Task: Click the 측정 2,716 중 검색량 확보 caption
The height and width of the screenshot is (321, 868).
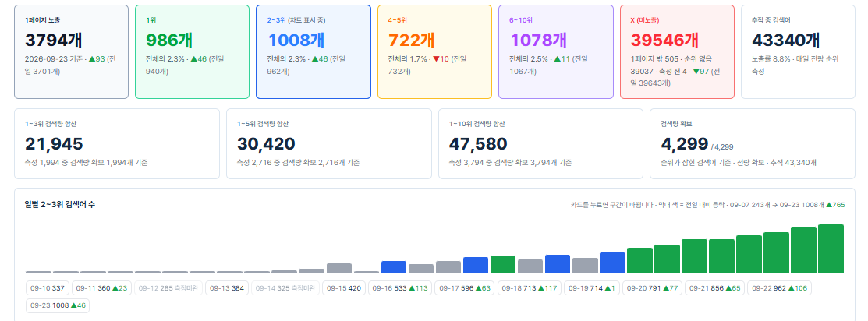Action: click(x=298, y=163)
